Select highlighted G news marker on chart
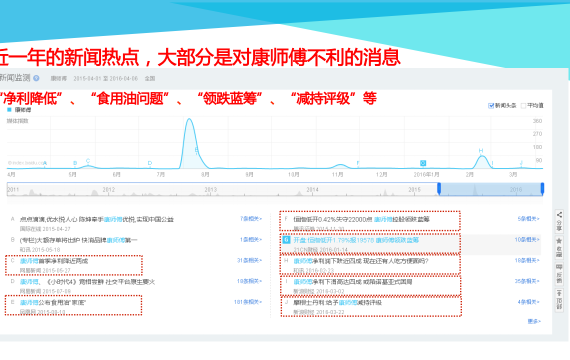Viewport: 570px width, 360px height. coord(423,163)
